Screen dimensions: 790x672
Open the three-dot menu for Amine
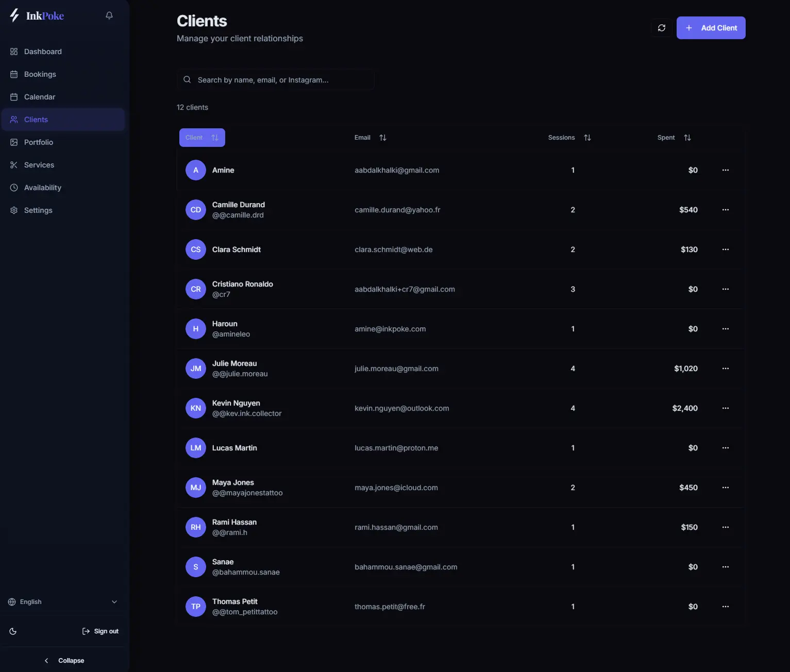point(726,170)
